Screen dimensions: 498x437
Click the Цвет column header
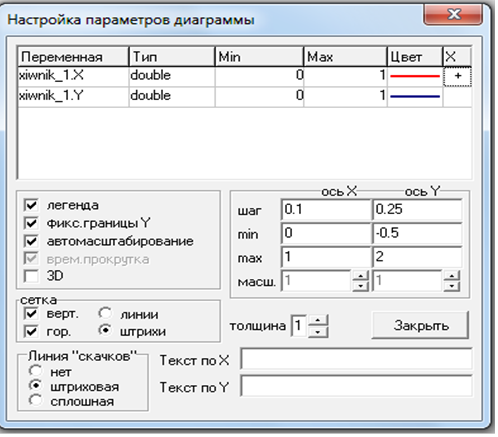coord(415,57)
